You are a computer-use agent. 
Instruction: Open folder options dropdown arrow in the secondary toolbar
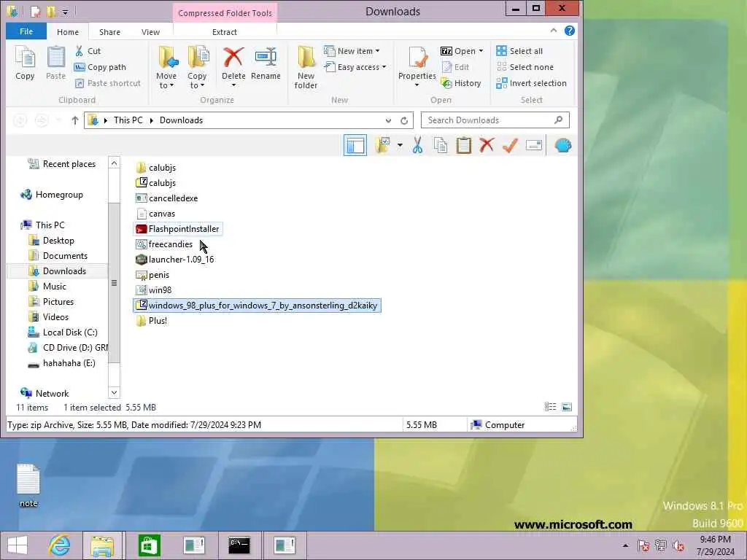click(x=400, y=145)
